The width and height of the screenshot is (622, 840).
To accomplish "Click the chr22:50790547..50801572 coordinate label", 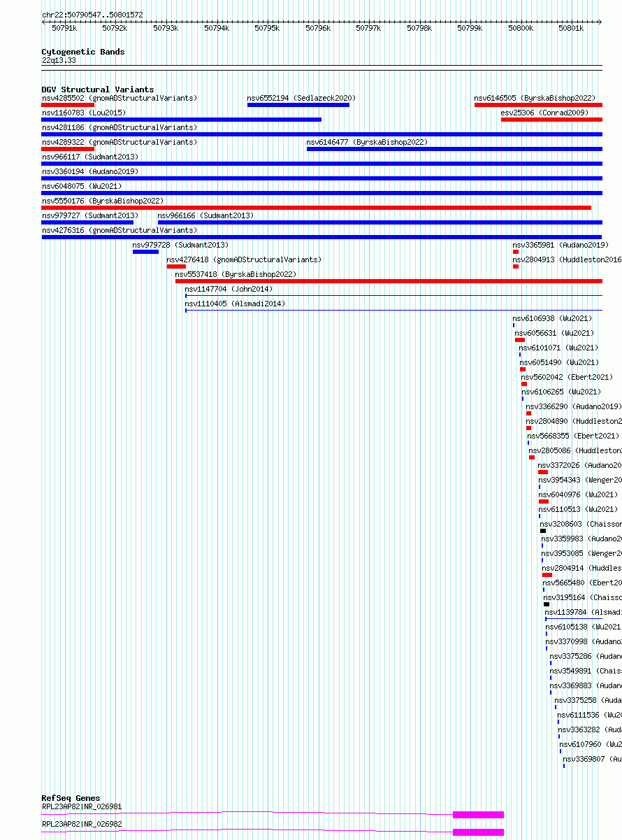I will point(92,15).
